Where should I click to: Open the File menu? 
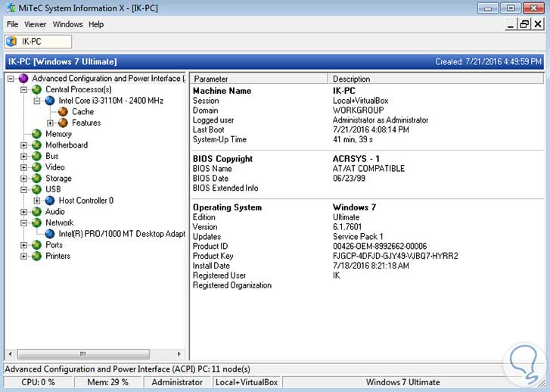(x=12, y=24)
